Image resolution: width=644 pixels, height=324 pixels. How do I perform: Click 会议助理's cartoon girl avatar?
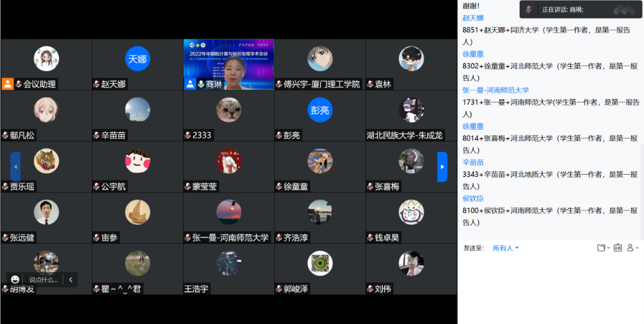[46, 58]
